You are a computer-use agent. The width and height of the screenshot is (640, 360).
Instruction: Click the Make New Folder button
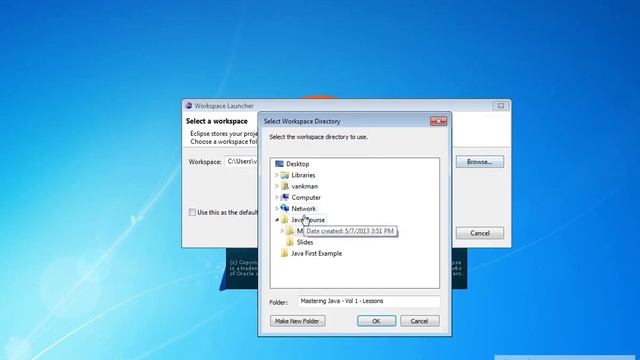(297, 321)
